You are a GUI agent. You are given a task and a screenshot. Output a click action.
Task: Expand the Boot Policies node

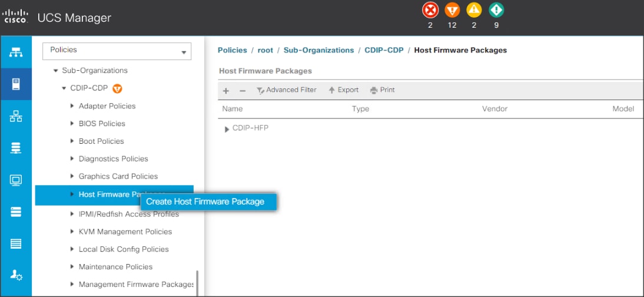coord(72,141)
